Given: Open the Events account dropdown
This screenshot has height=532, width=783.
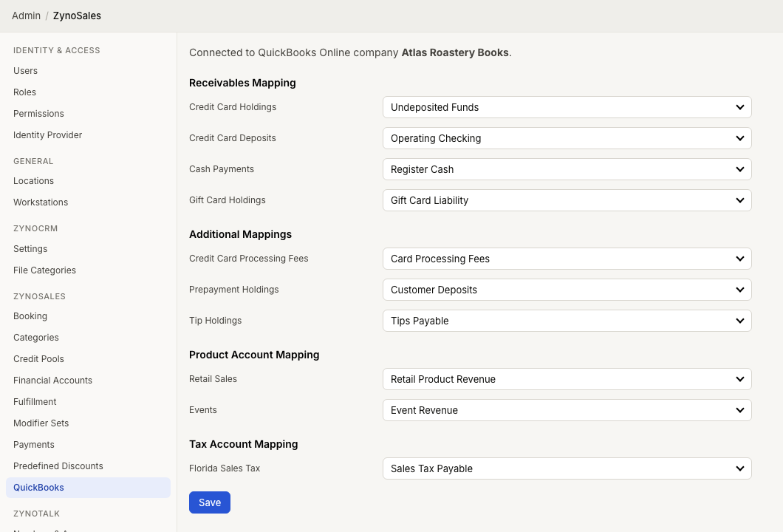Looking at the screenshot, I should coord(567,410).
